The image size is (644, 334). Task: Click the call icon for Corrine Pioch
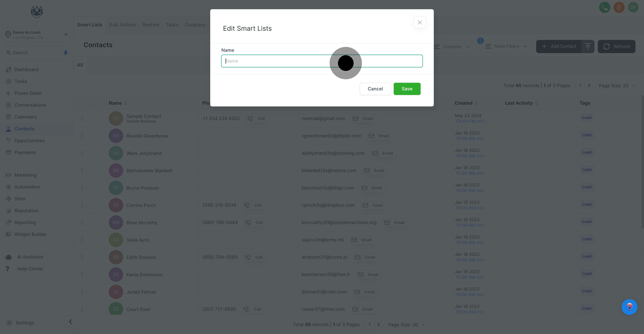click(x=247, y=205)
